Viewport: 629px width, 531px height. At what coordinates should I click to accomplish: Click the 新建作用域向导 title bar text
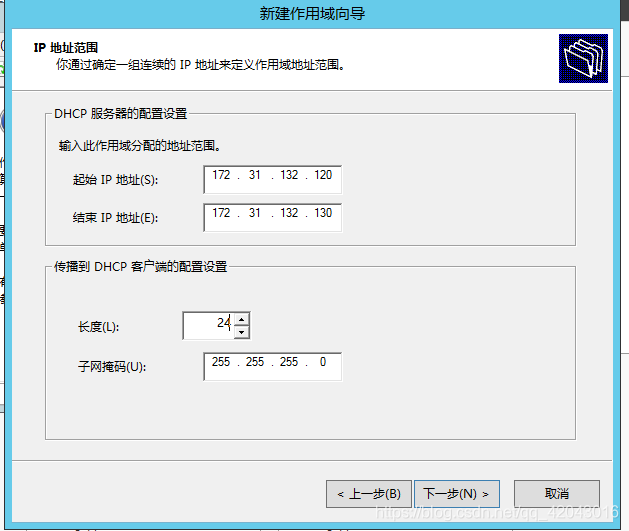(312, 14)
